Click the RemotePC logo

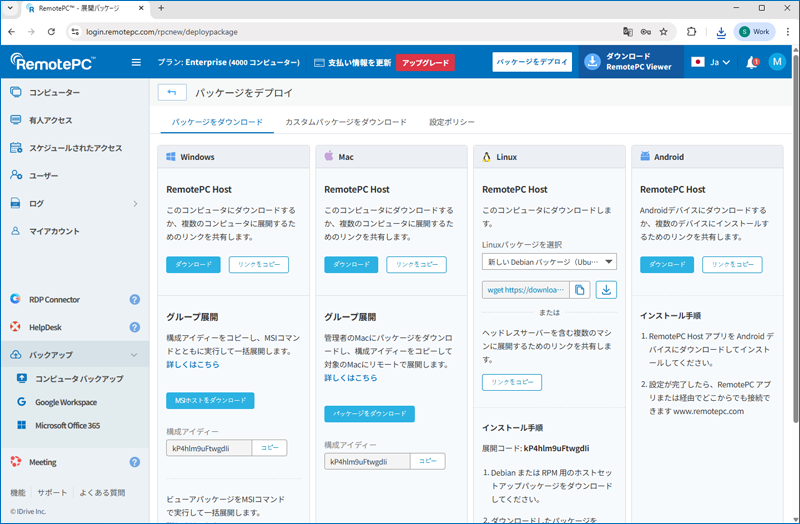click(x=53, y=62)
